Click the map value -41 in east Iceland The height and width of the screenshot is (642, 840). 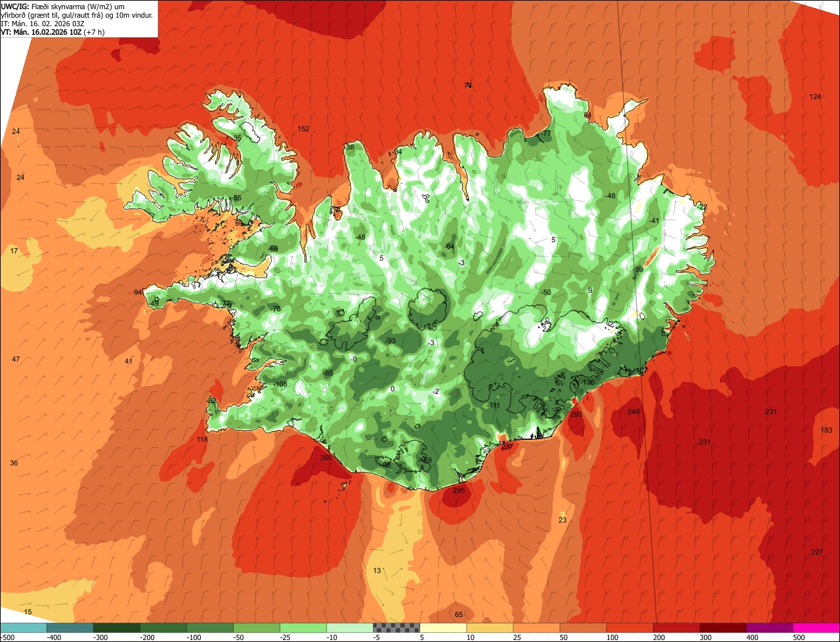653,221
